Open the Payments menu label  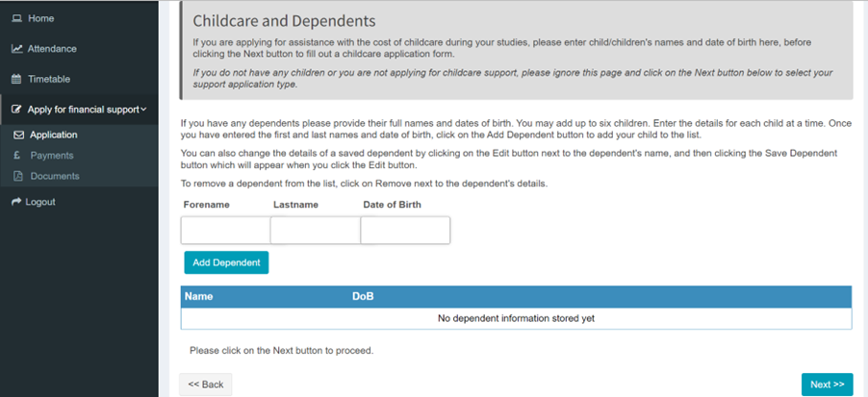(x=51, y=156)
